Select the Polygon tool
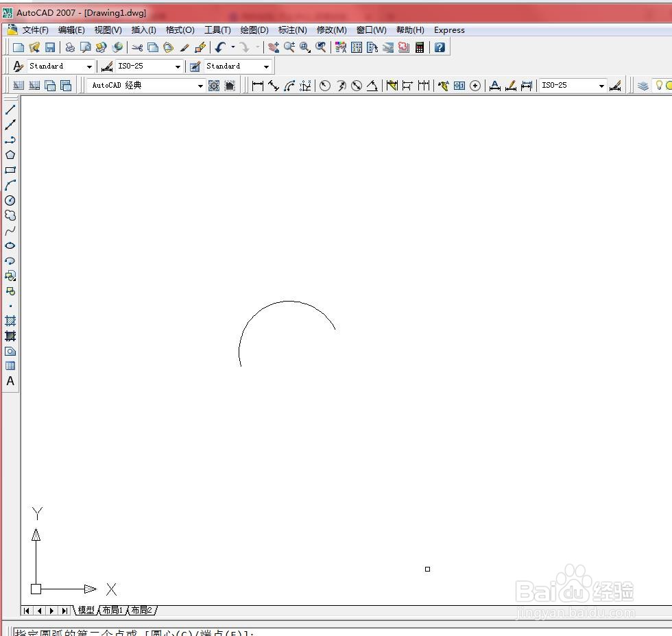This screenshot has height=636, width=672. 10,155
